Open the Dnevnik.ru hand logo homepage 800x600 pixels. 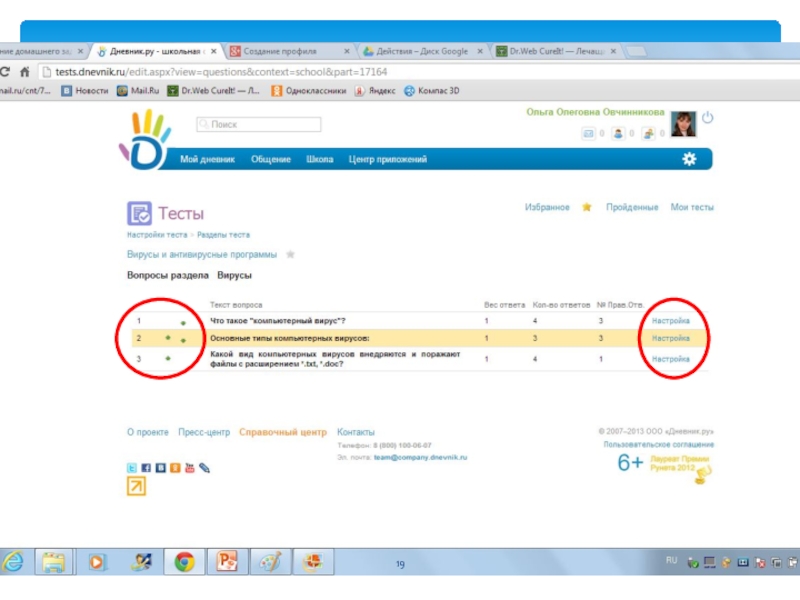145,140
